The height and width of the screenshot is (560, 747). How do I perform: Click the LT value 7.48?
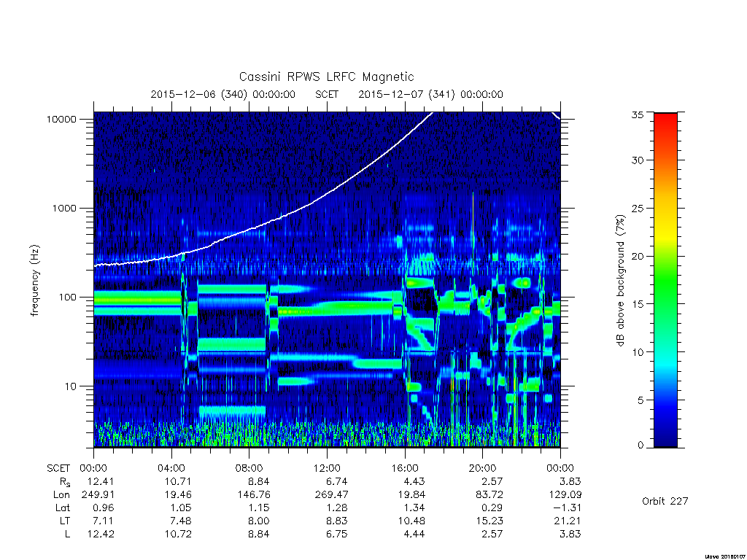click(x=181, y=521)
